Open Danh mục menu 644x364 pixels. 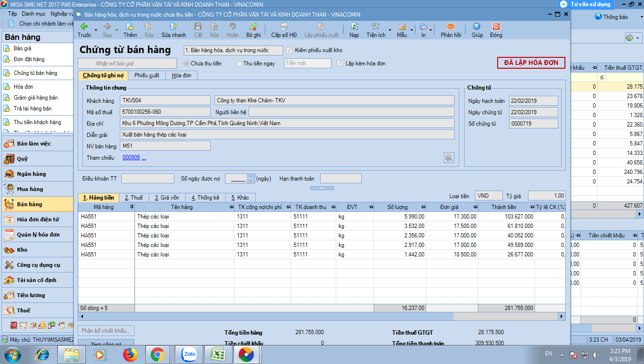[x=34, y=14]
